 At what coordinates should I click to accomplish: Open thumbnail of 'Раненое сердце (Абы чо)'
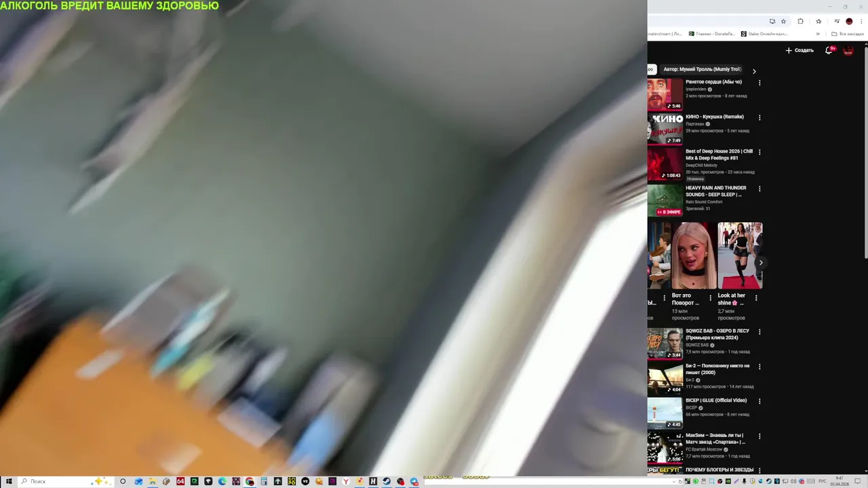tap(665, 94)
